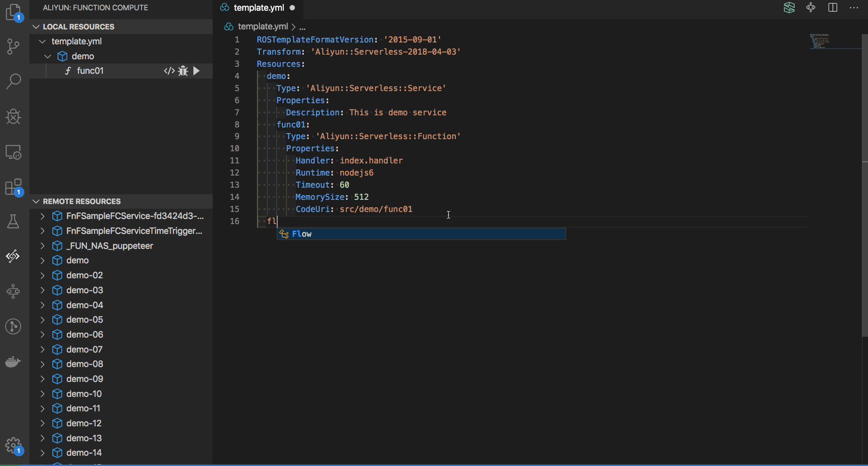Open the Source Control view
This screenshot has width=868, height=466.
[x=13, y=46]
